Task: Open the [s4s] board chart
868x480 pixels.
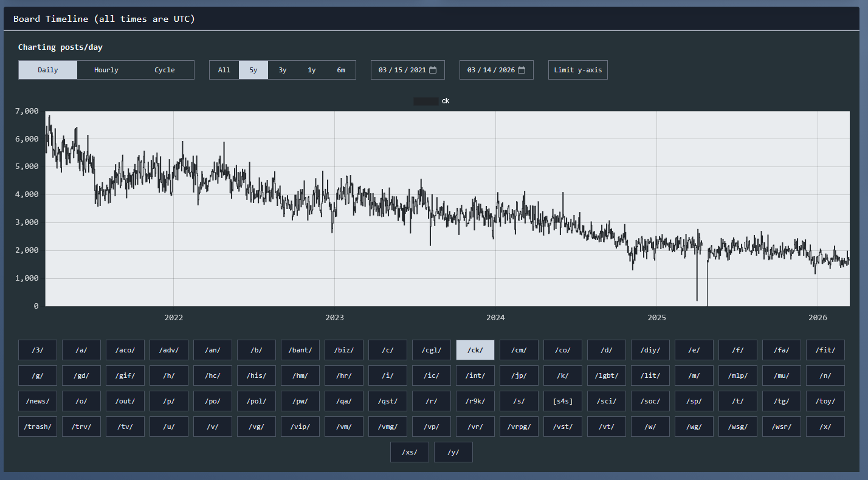Action: [x=563, y=401]
